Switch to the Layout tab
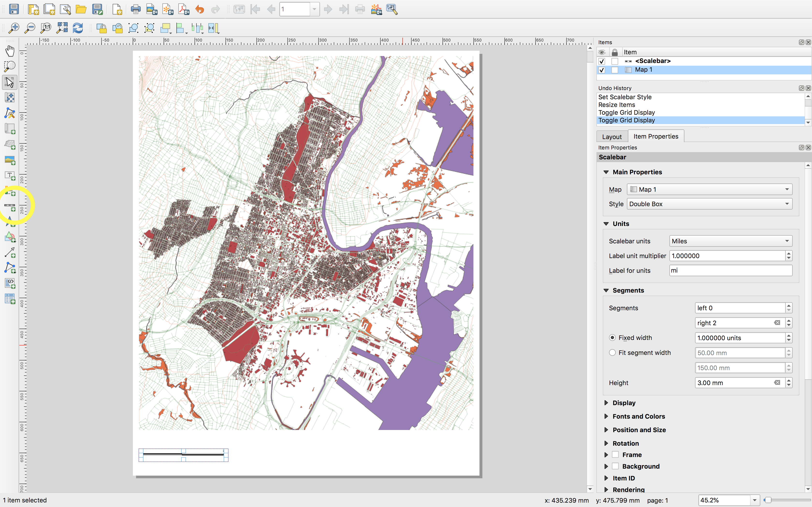This screenshot has width=812, height=507. (611, 136)
